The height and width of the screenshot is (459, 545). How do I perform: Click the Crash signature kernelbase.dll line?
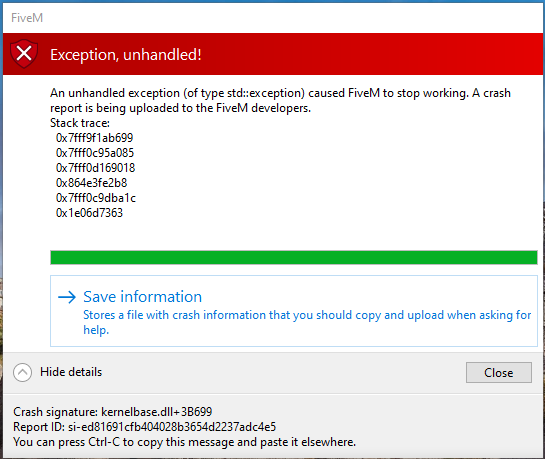[113, 412]
